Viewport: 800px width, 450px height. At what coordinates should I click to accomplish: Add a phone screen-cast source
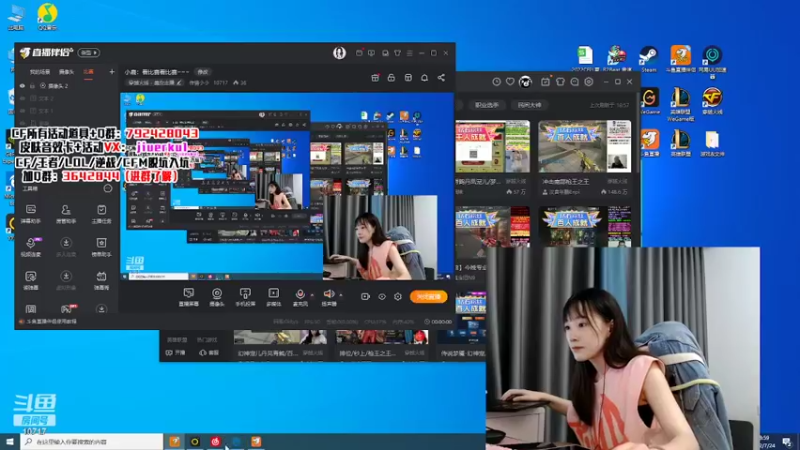point(245,296)
